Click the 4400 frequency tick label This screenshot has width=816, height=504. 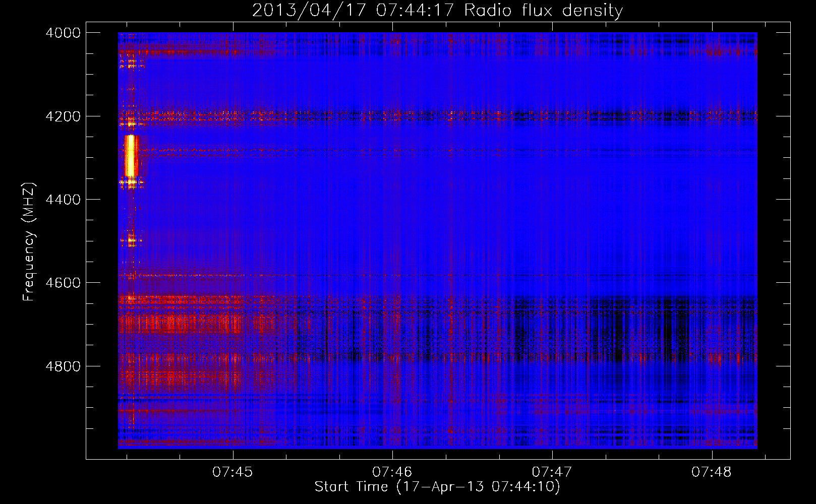[63, 200]
